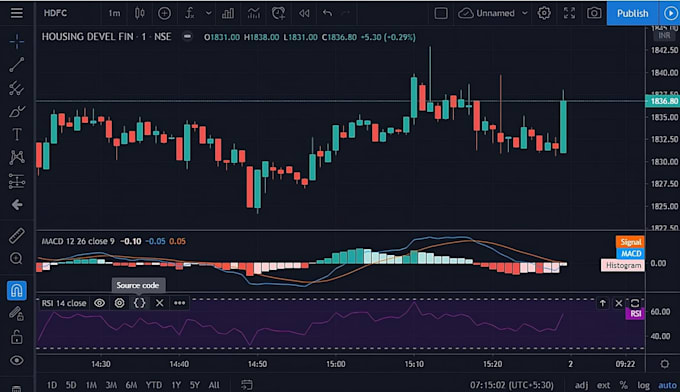Click the HDFC symbol search field
This screenshot has height=392, width=680.
click(56, 13)
